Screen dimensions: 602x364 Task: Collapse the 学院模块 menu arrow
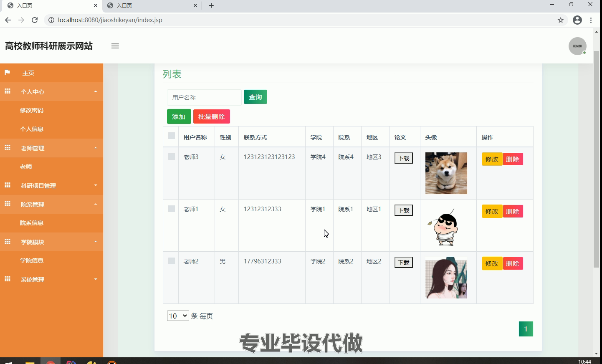coord(96,242)
